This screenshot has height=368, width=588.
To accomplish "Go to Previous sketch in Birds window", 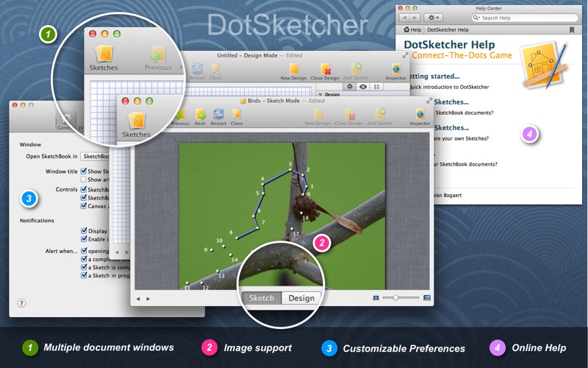I will coord(180,117).
